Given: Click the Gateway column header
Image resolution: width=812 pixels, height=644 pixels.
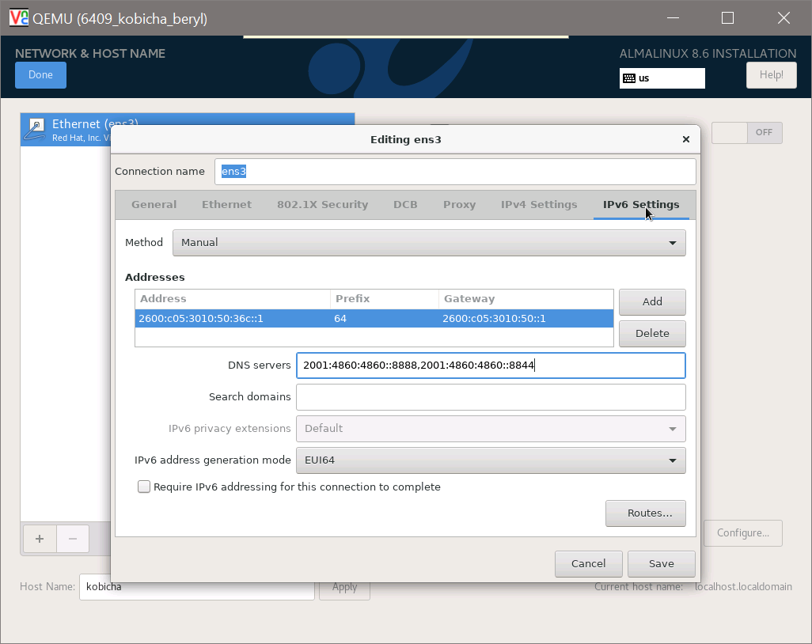Looking at the screenshot, I should point(526,299).
